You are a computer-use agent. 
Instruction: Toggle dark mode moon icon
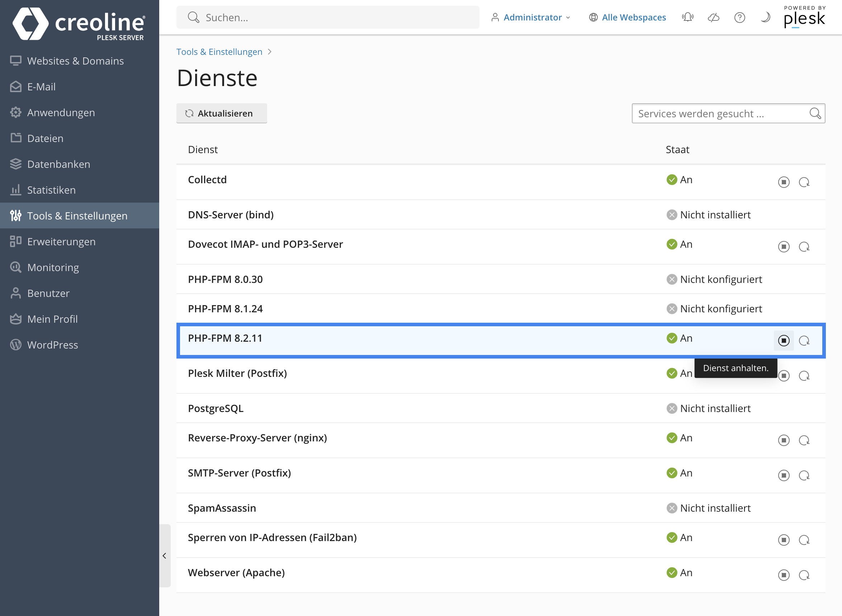[x=765, y=17]
